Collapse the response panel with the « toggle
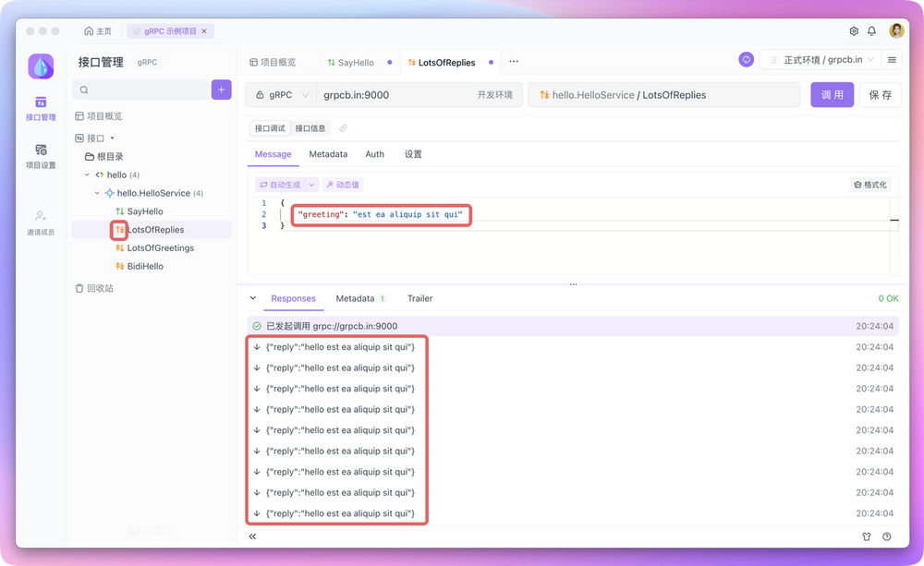The height and width of the screenshot is (566, 924). 251,536
